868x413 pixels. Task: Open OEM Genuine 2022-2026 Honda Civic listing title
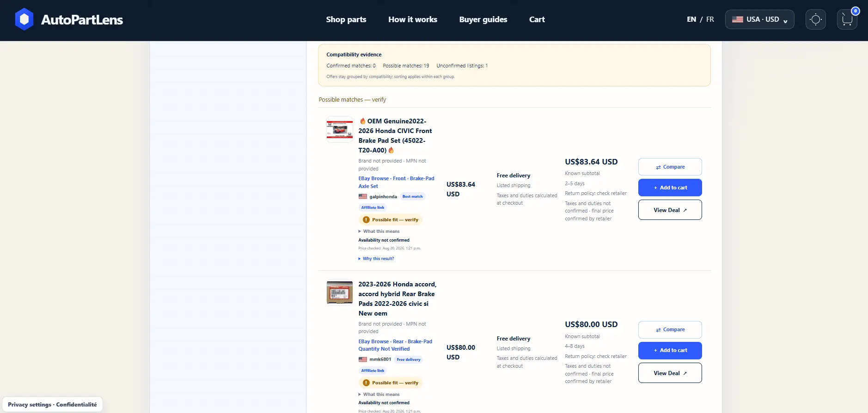coord(395,135)
